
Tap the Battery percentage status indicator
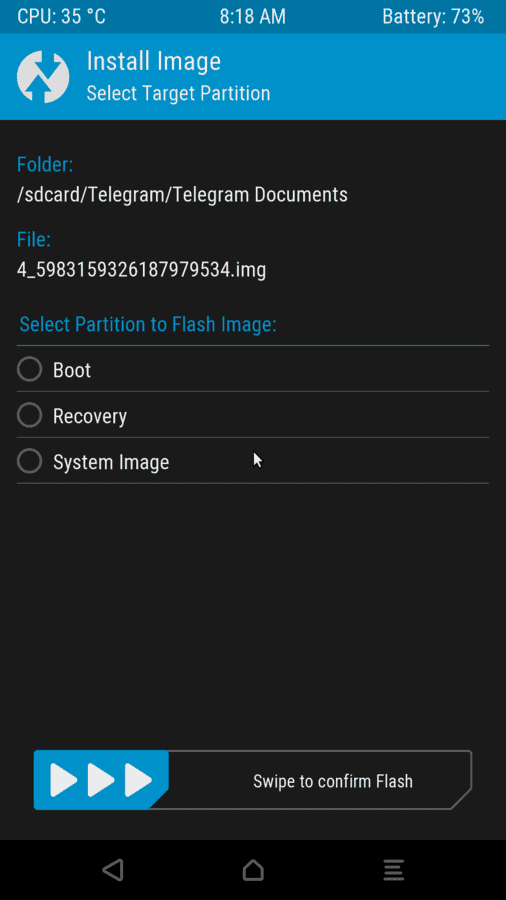point(433,17)
